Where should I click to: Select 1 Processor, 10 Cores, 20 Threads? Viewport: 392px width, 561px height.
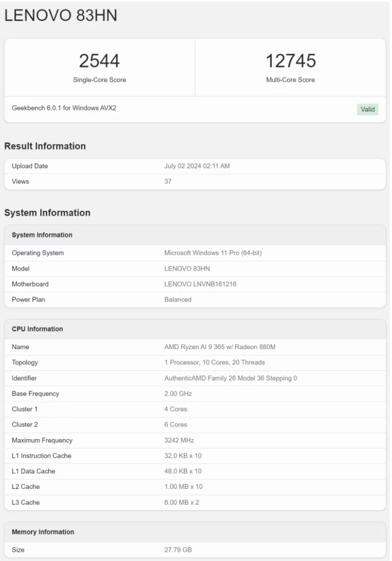[215, 363]
